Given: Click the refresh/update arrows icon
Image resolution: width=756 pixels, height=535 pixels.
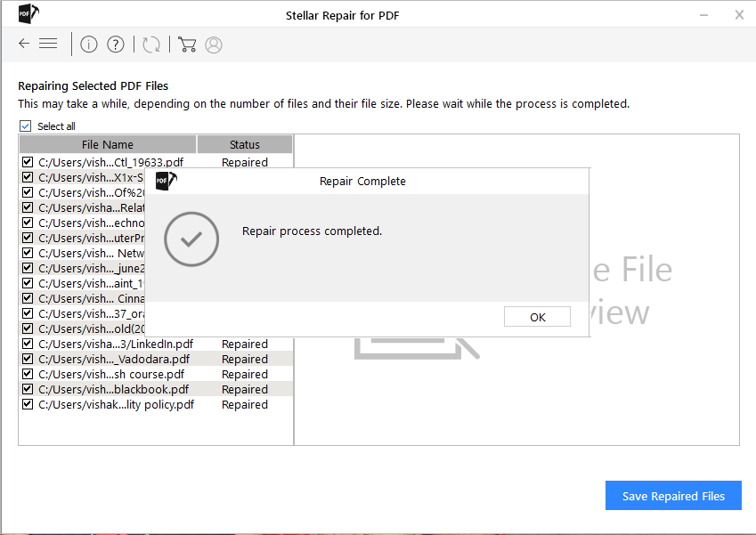Looking at the screenshot, I should 151,45.
